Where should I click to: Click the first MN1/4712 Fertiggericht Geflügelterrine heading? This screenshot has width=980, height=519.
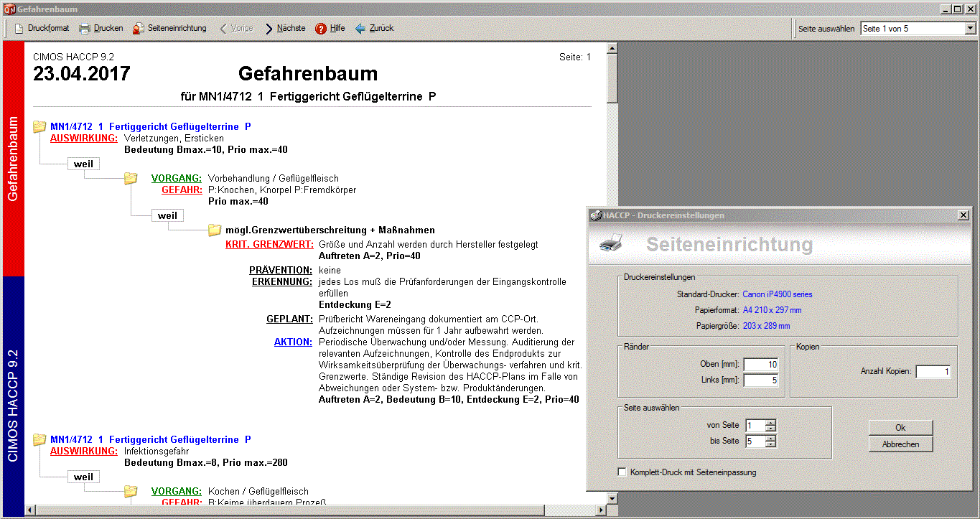[150, 126]
